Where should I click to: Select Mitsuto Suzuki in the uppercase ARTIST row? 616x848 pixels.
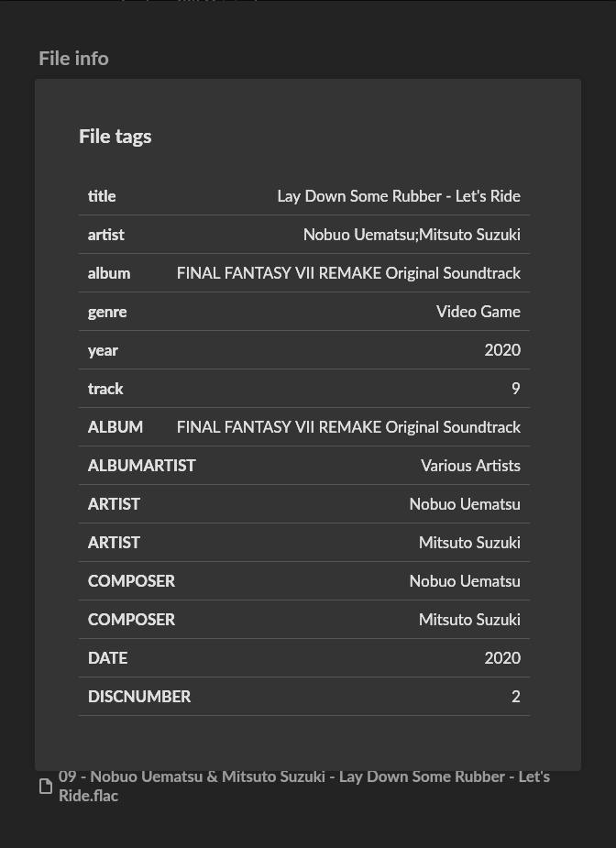tap(469, 543)
